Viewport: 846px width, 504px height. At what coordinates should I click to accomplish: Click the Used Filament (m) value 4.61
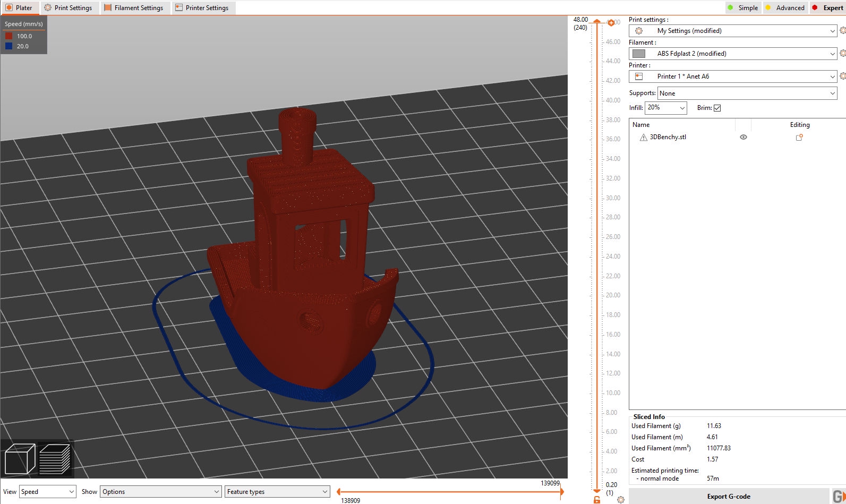[712, 437]
